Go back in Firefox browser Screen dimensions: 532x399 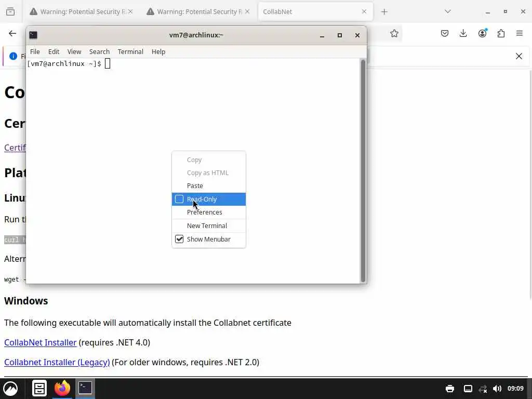(x=12, y=33)
